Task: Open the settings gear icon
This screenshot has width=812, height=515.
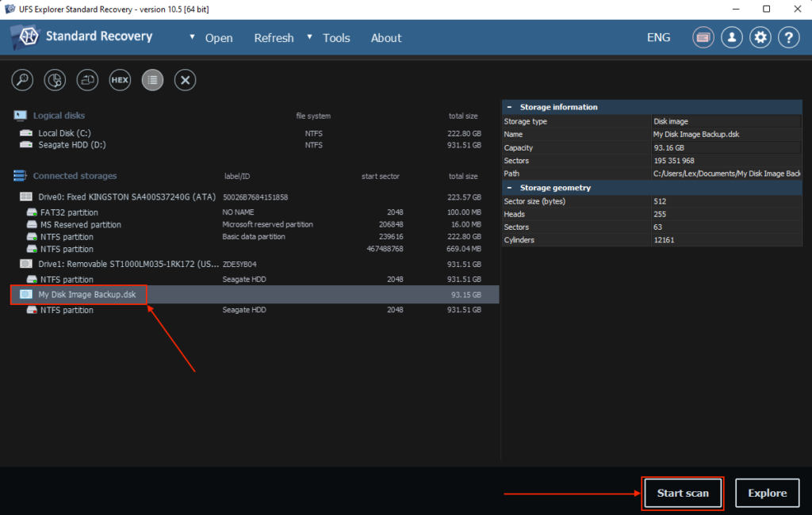Action: point(760,37)
